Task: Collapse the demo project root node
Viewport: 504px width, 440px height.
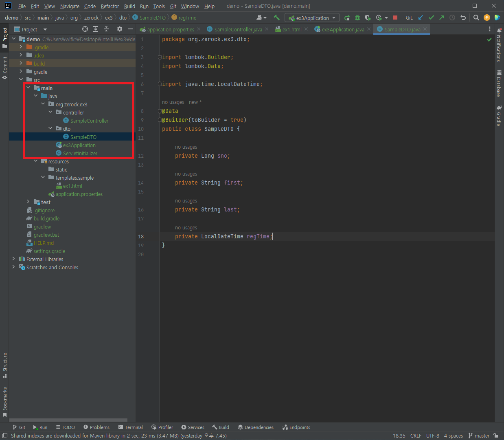Action: pos(14,39)
